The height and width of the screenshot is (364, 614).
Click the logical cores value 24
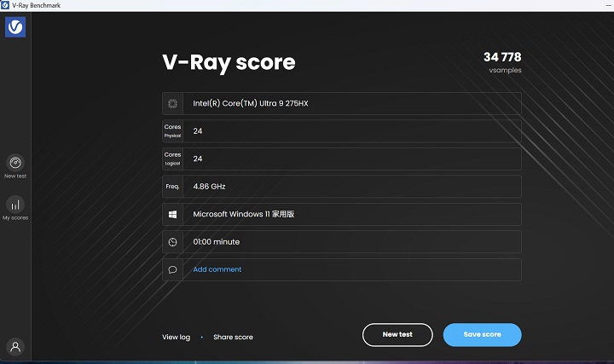(x=198, y=159)
